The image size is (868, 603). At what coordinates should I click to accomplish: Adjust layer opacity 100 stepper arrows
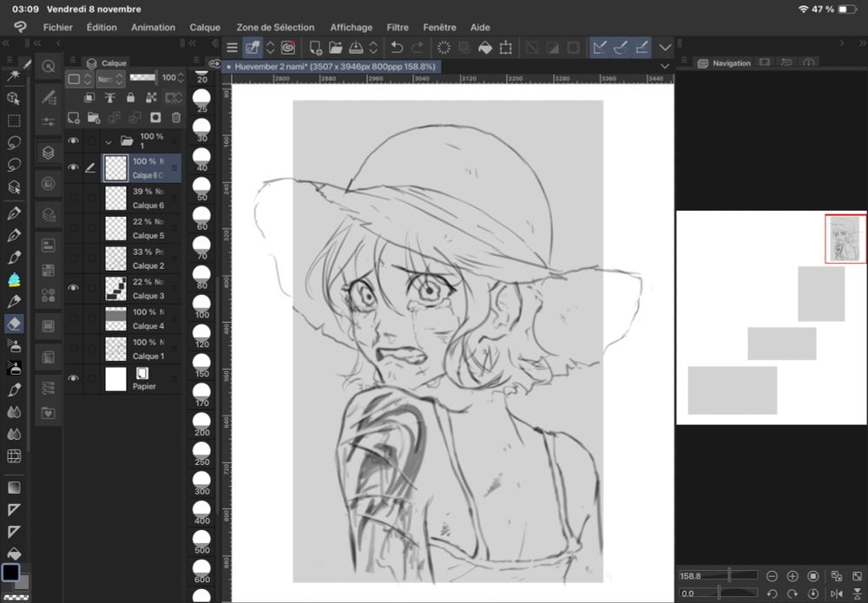(x=181, y=78)
